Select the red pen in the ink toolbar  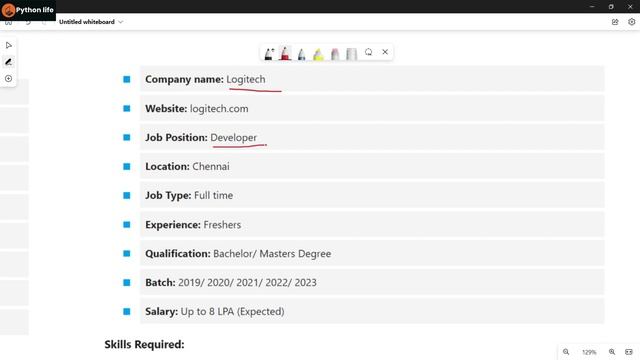pyautogui.click(x=285, y=53)
